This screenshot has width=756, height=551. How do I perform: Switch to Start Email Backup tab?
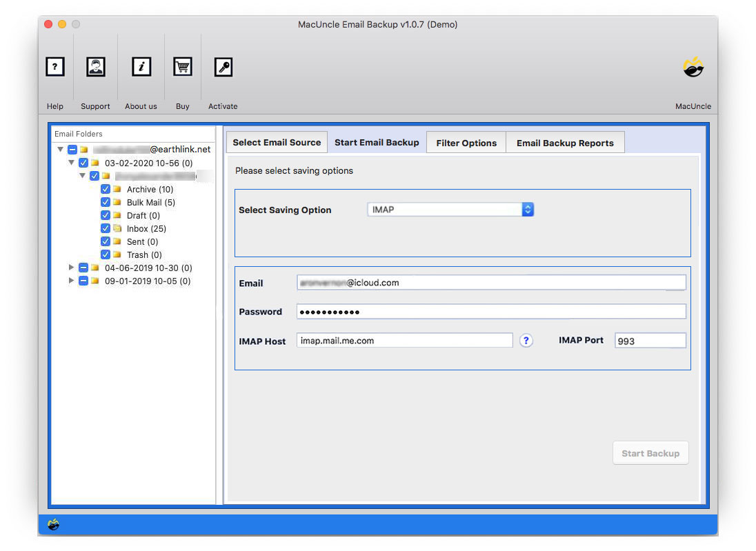point(377,142)
